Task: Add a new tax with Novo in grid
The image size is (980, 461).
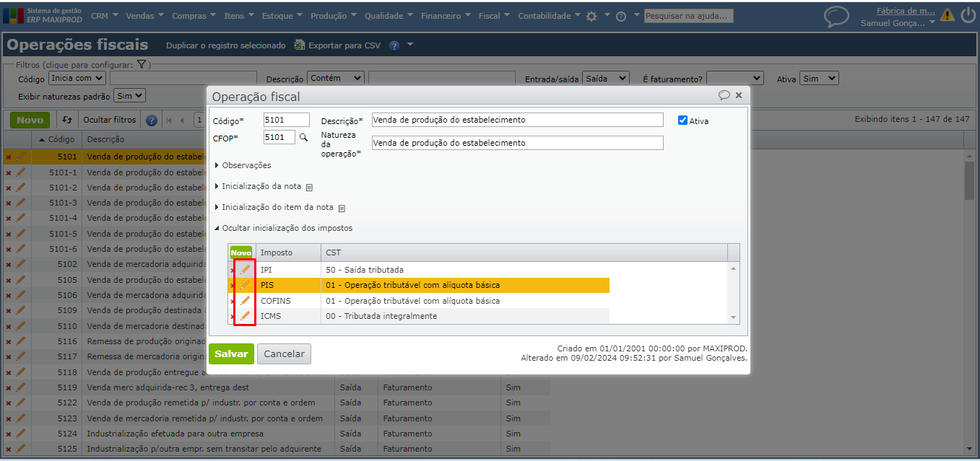Action: coord(241,253)
